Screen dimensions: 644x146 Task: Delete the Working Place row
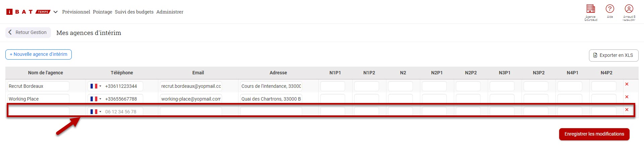(627, 97)
